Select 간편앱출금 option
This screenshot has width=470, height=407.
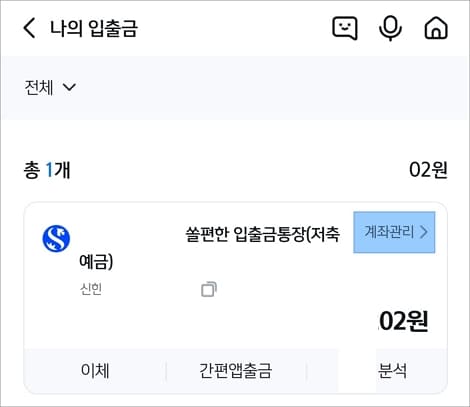point(235,370)
